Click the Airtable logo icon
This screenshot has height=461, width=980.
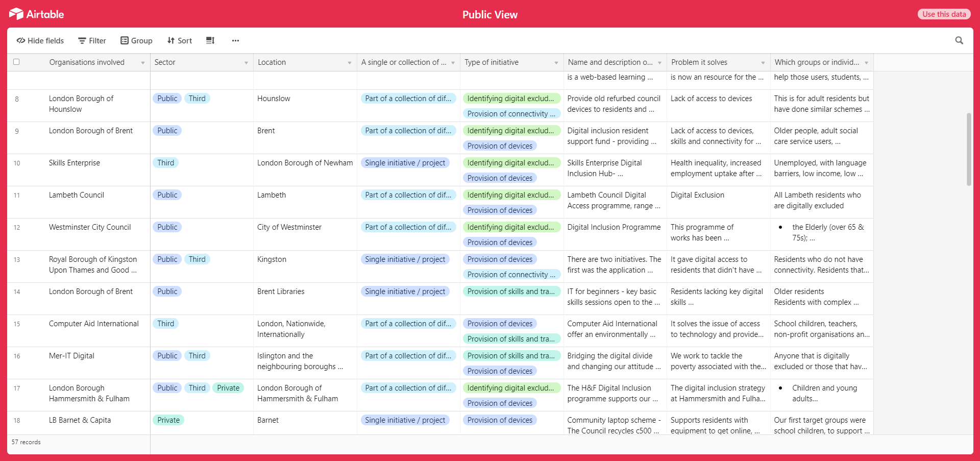click(x=16, y=14)
